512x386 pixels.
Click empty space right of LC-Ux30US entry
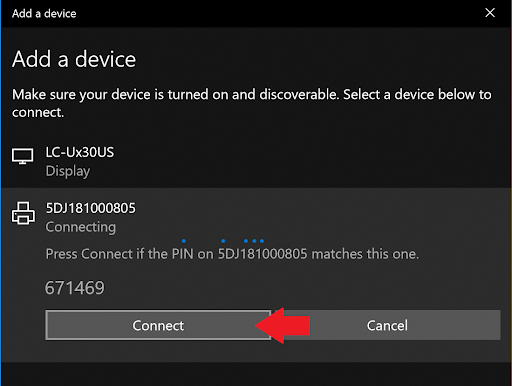pos(310,162)
